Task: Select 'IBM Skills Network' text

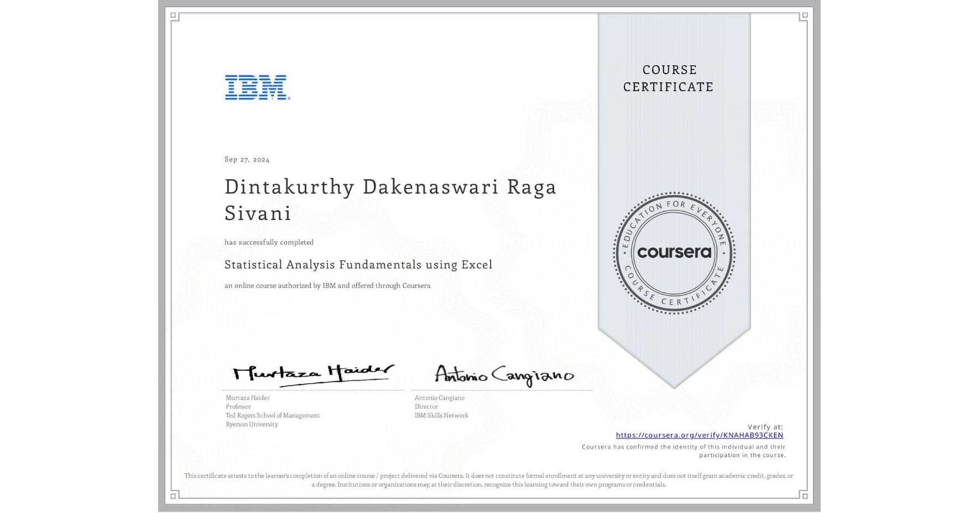Action: click(x=441, y=416)
